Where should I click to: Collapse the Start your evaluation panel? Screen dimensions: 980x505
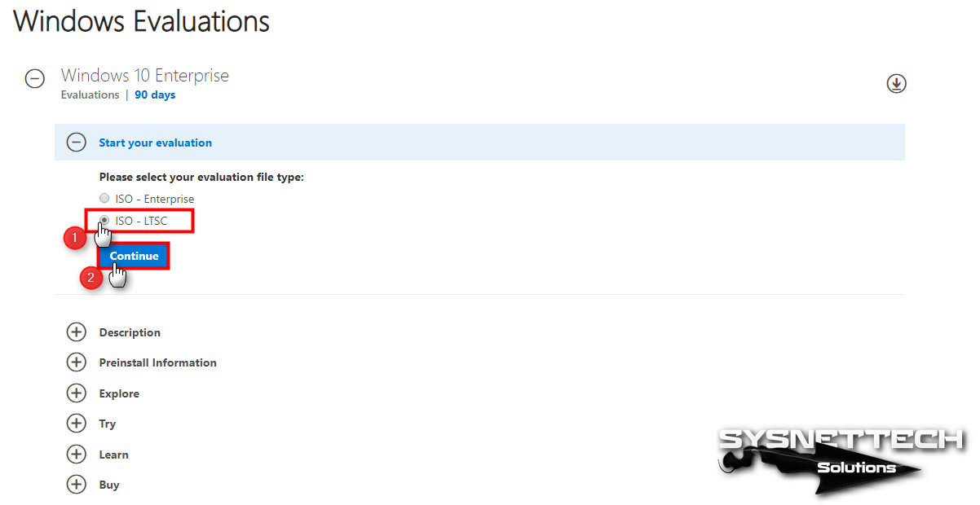click(x=76, y=143)
